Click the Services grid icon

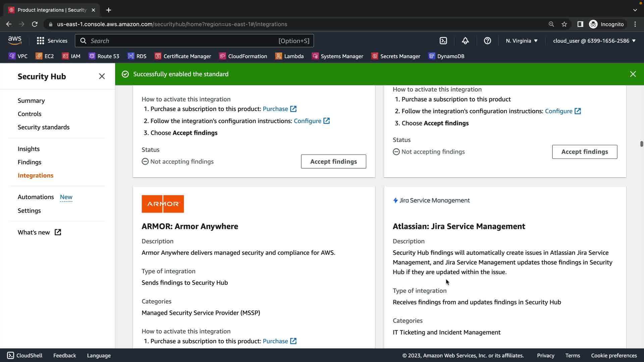pyautogui.click(x=41, y=41)
